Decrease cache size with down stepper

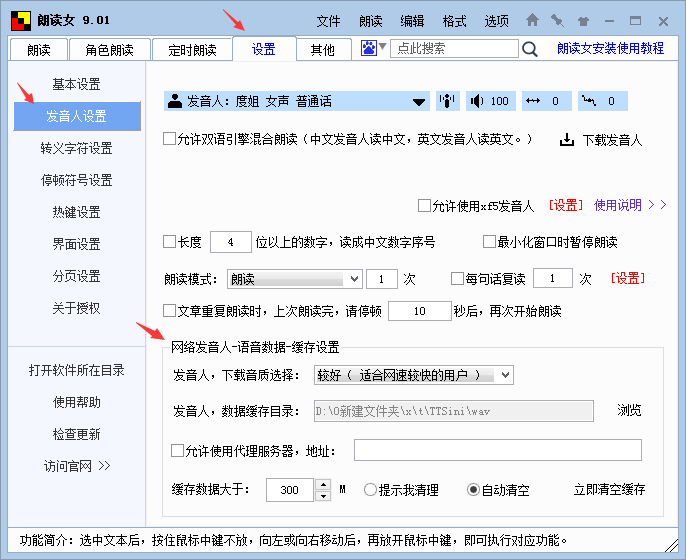(x=323, y=496)
